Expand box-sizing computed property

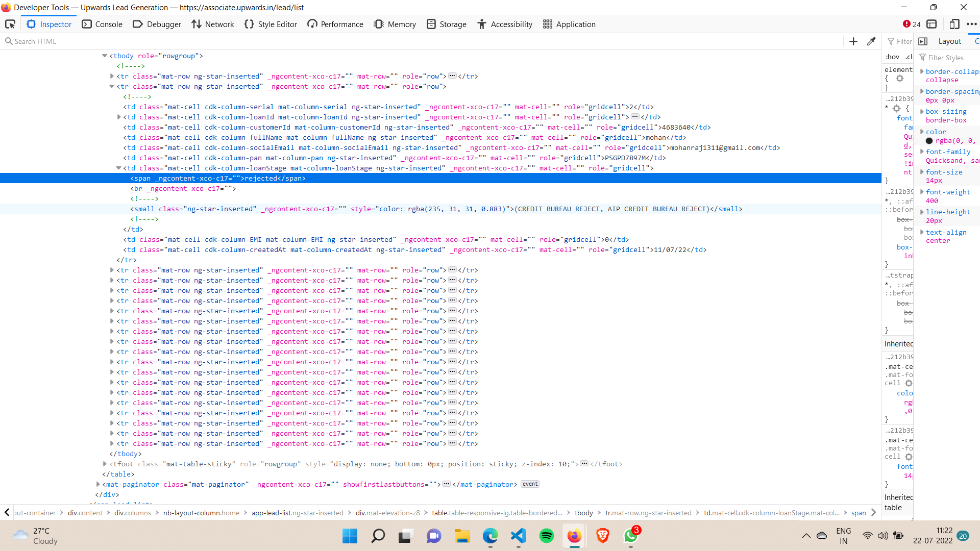(x=922, y=111)
